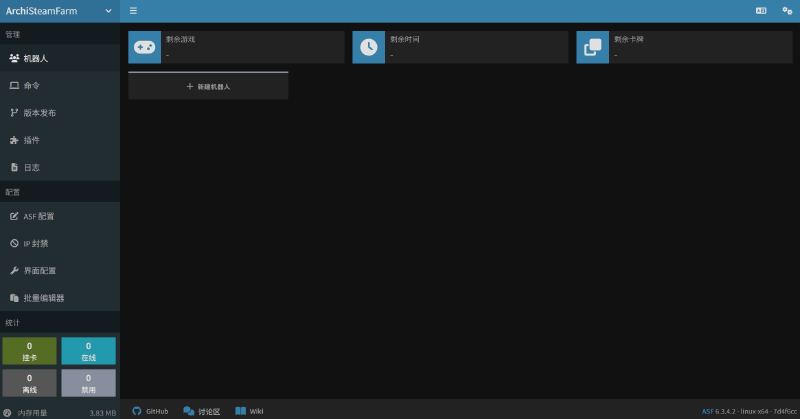
Task: Click the 配置 section header
Action: tap(13, 192)
